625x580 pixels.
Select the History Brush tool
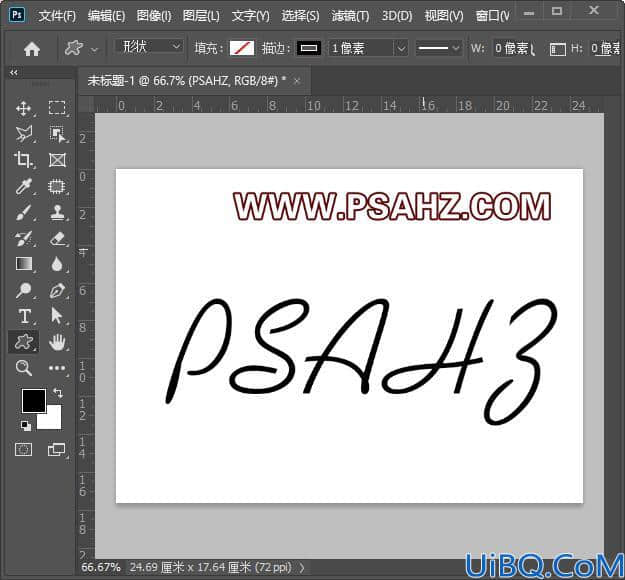[x=24, y=239]
